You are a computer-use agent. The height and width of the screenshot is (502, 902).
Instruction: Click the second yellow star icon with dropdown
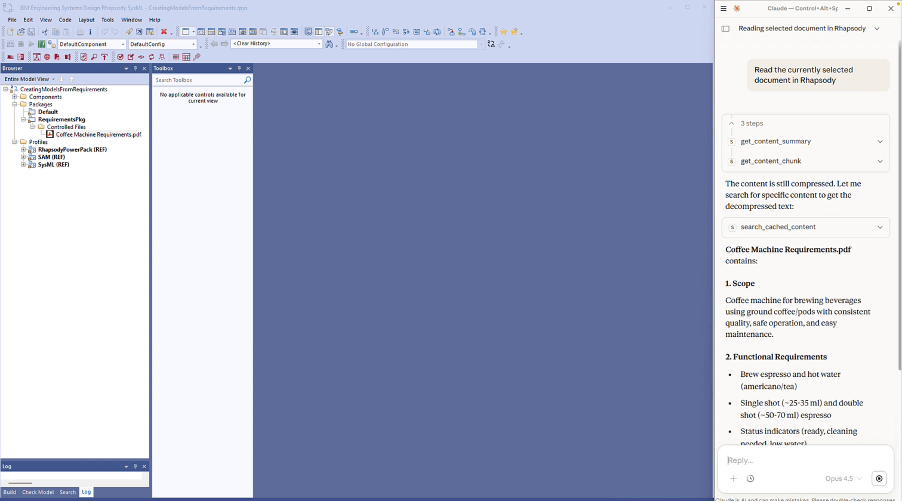coord(514,32)
